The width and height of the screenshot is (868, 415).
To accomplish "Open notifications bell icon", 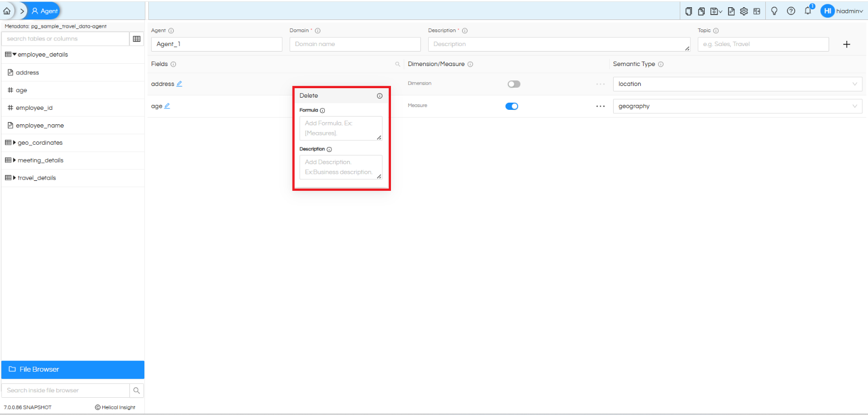I will tap(808, 11).
